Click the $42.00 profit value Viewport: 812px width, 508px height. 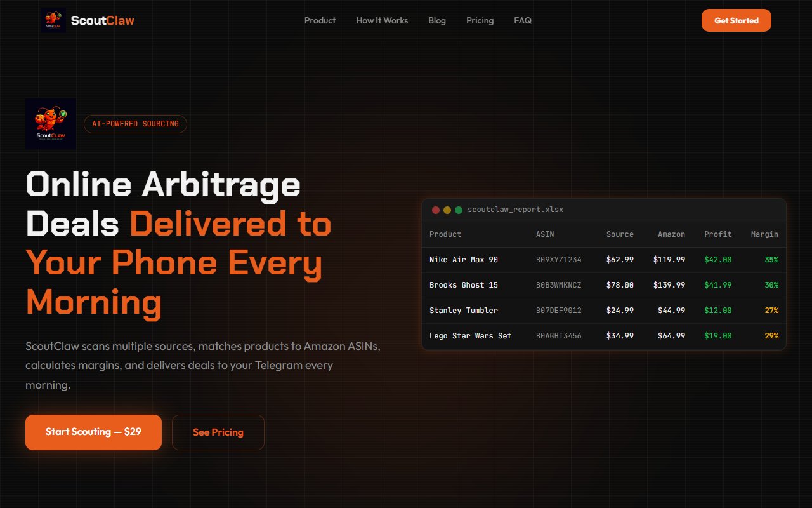point(717,260)
